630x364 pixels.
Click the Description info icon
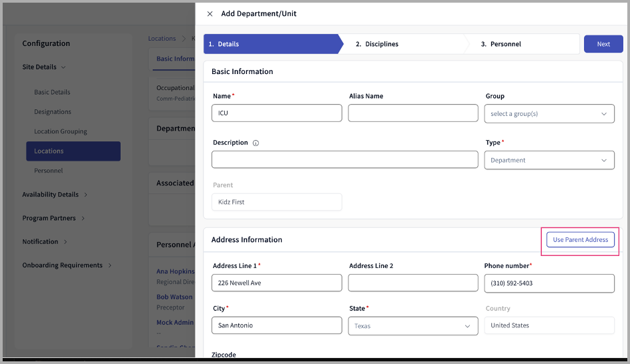coord(256,143)
